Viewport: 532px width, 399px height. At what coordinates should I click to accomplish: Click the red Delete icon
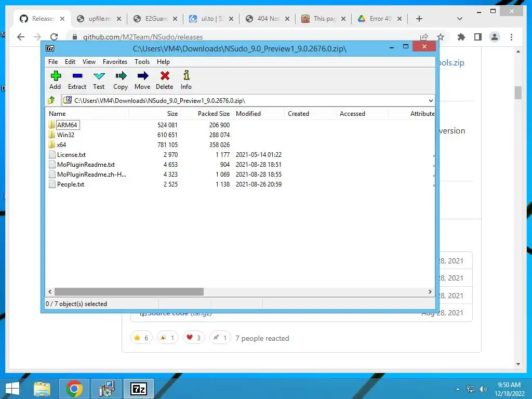(165, 80)
